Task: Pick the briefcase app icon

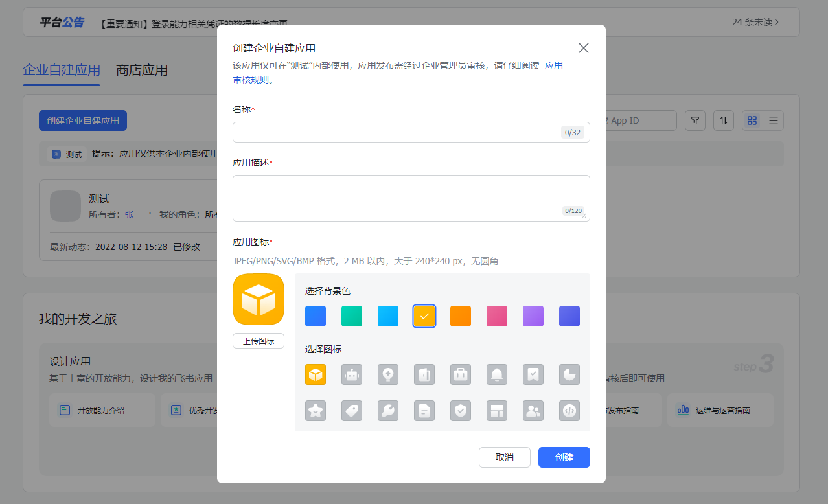Action: pyautogui.click(x=461, y=374)
